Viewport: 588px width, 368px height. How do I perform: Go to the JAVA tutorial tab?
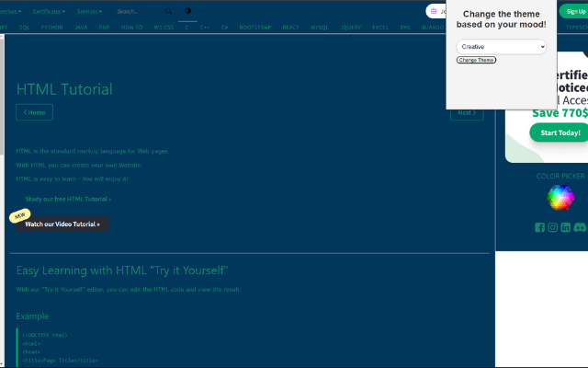pos(81,28)
